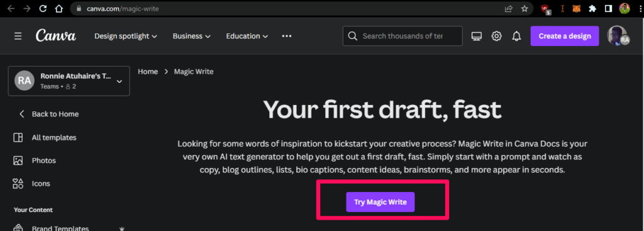Open Canva settings gear
Image resolution: width=644 pixels, height=231 pixels.
(x=497, y=36)
